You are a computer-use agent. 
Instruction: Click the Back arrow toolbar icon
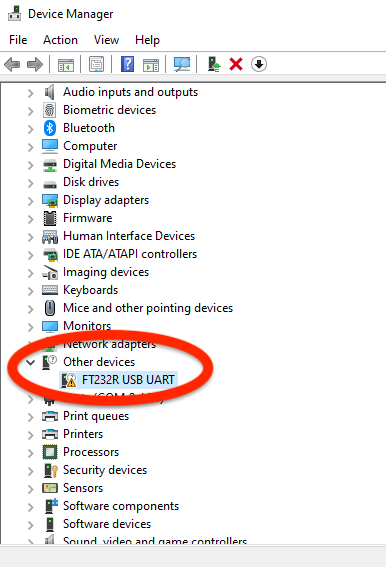12,65
